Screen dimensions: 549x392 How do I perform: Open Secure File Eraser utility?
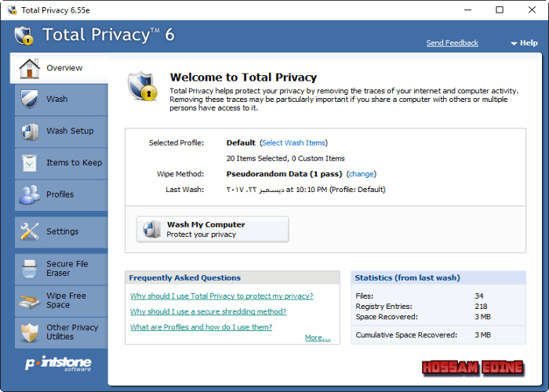(x=61, y=269)
